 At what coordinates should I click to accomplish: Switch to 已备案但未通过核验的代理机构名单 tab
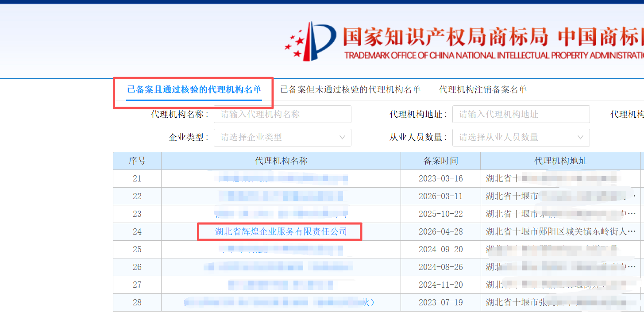click(350, 89)
